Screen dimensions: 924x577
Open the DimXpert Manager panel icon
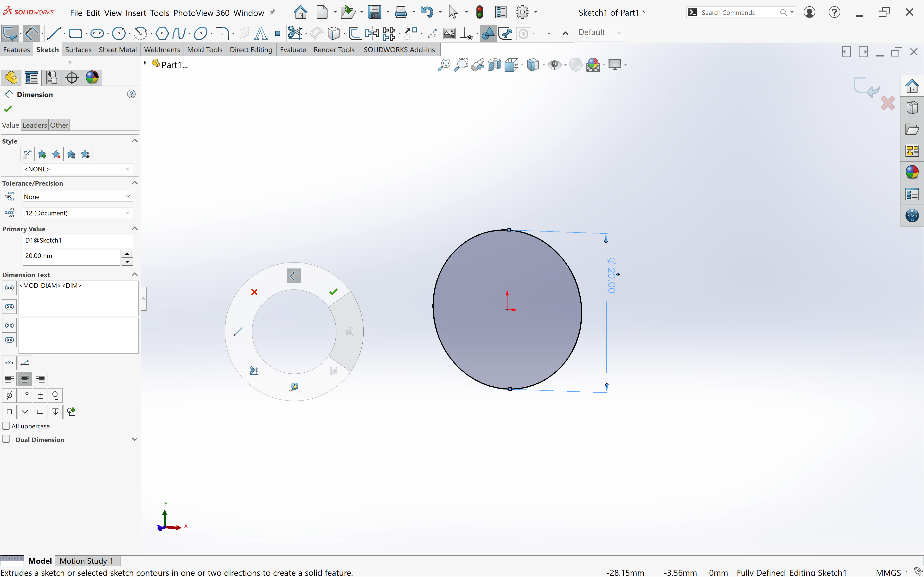(x=72, y=78)
